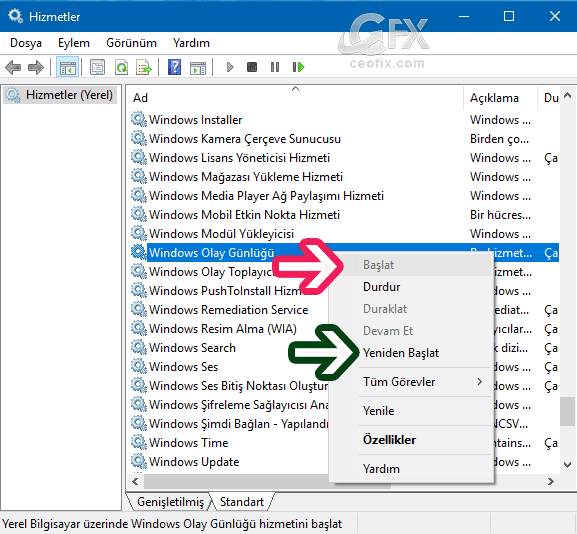The width and height of the screenshot is (577, 534).
Task: Select Windows Mağazası Yükleme Hizmeti
Action: 246,177
